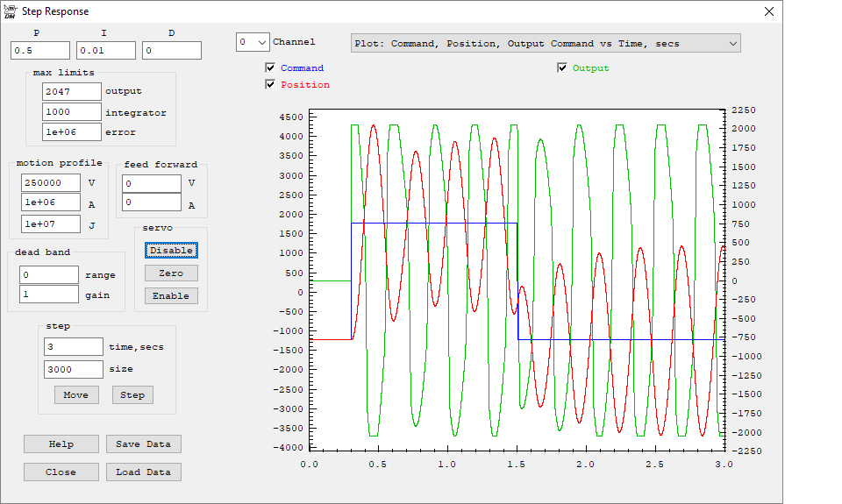This screenshot has width=842, height=504.
Task: Click the Step Response title bar icon
Action: [11, 11]
